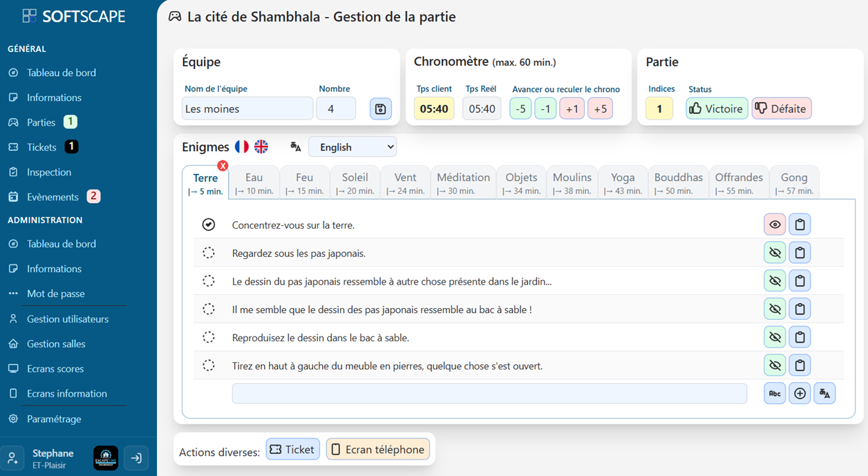Screen dimensions: 868x476
Task: Click the Victoire status button
Action: click(x=717, y=108)
